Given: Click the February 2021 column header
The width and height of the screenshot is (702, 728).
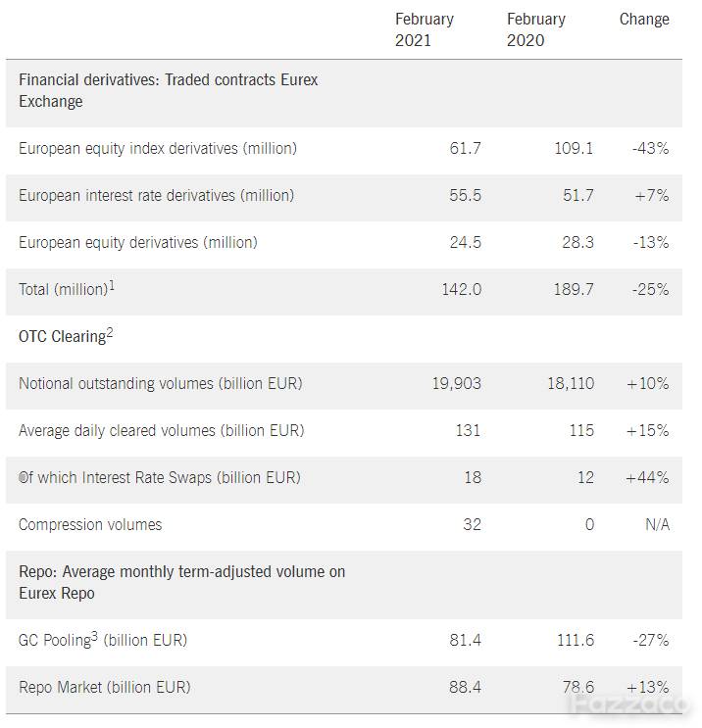Looking at the screenshot, I should [x=425, y=29].
